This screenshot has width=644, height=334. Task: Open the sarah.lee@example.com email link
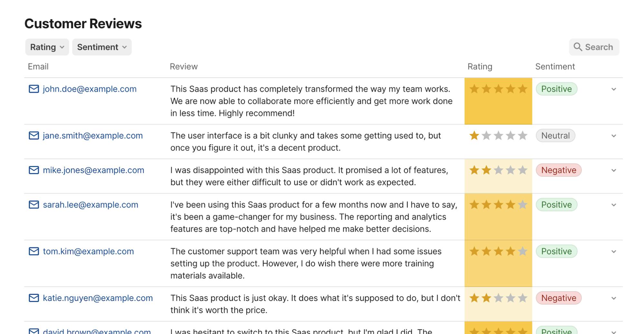point(90,205)
